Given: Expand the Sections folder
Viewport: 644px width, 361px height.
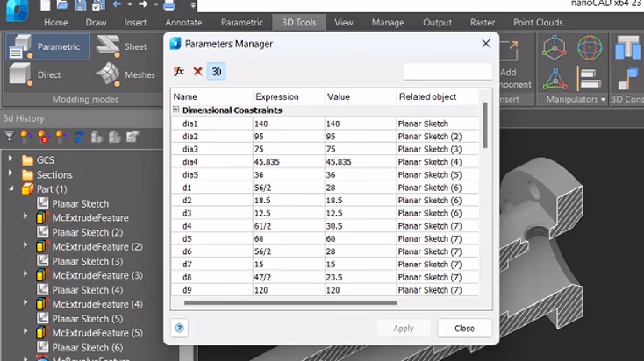Looking at the screenshot, I should 11,173.
